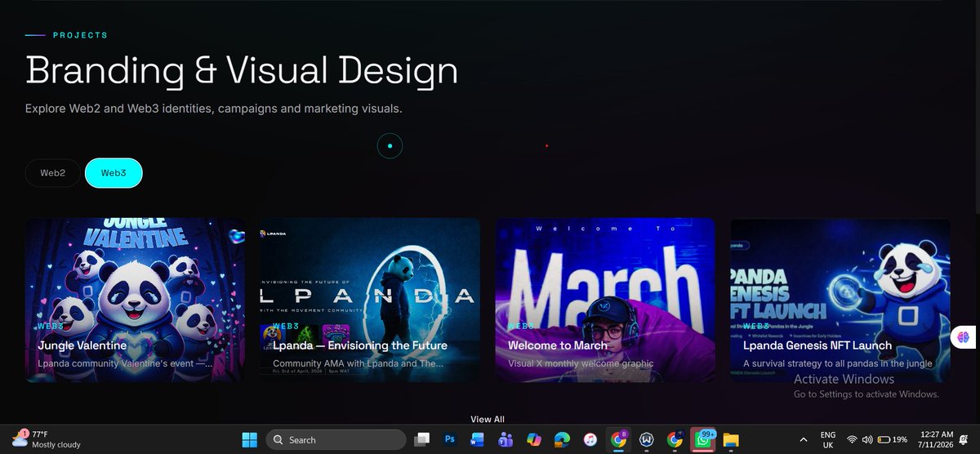This screenshot has width=980, height=454.
Task: Select the Web2 filter tab
Action: pos(53,173)
